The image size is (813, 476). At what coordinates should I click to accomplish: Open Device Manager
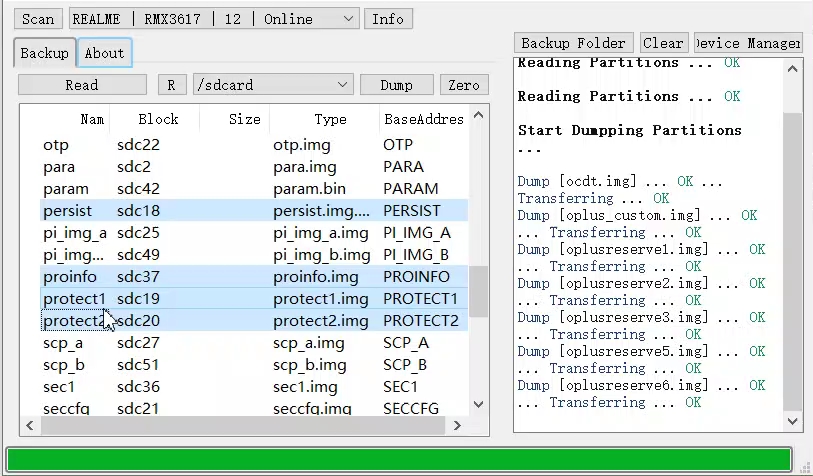[x=748, y=43]
